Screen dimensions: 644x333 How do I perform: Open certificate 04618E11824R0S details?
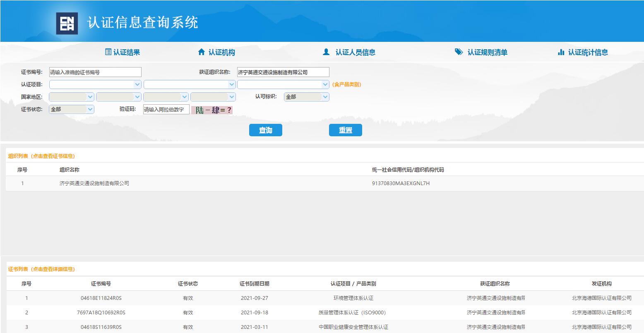pyautogui.click(x=101, y=298)
